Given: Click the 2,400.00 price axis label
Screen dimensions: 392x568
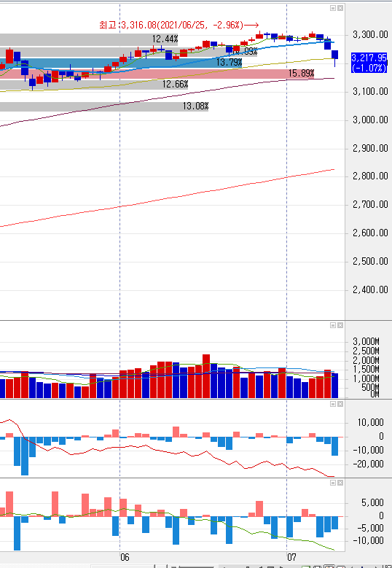Looking at the screenshot, I should pos(370,289).
